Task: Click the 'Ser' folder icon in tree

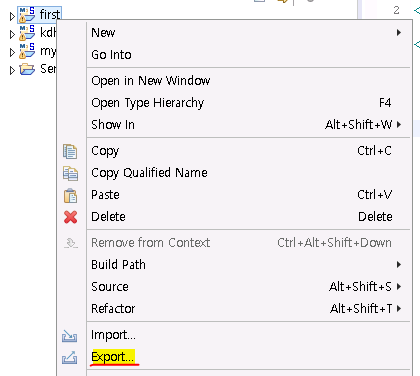Action: tap(27, 69)
